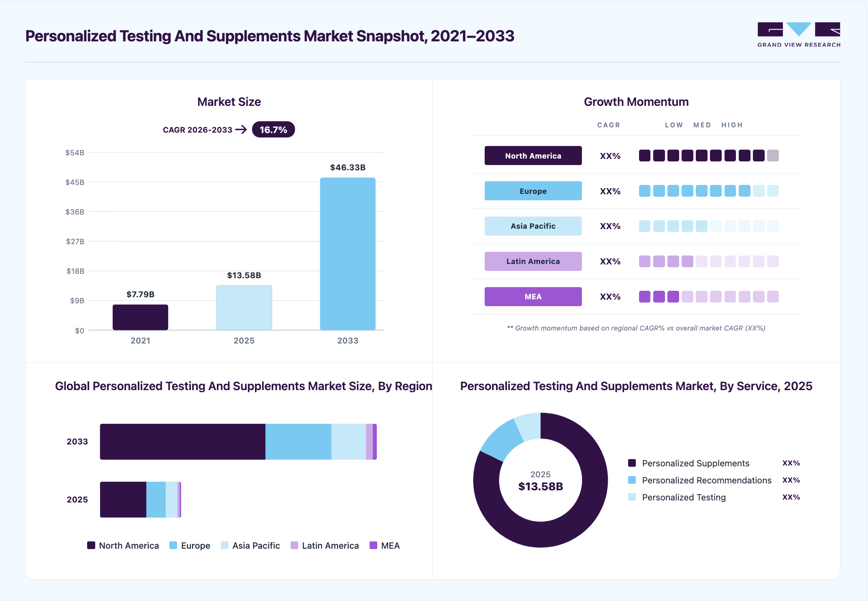Click the Europe region label
The height and width of the screenshot is (601, 868).
[x=533, y=191]
